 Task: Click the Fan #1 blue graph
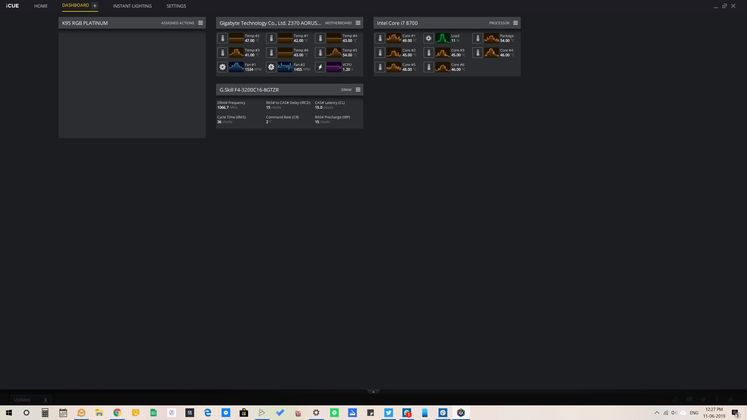236,67
